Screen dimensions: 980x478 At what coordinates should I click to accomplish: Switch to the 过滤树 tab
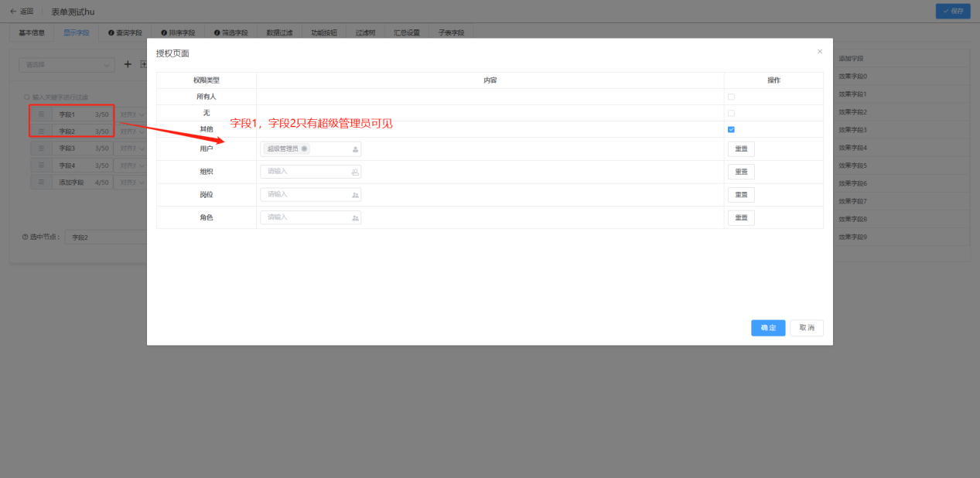(365, 33)
